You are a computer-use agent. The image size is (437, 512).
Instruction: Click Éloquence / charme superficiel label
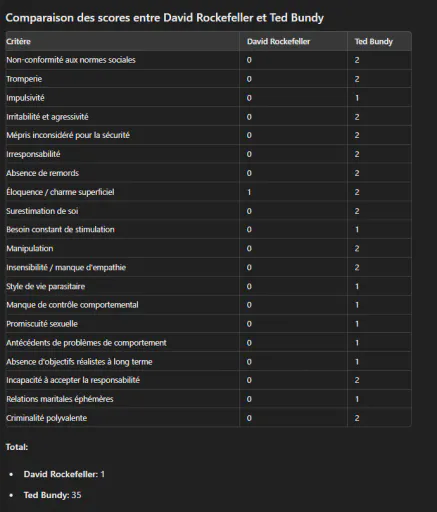click(60, 192)
